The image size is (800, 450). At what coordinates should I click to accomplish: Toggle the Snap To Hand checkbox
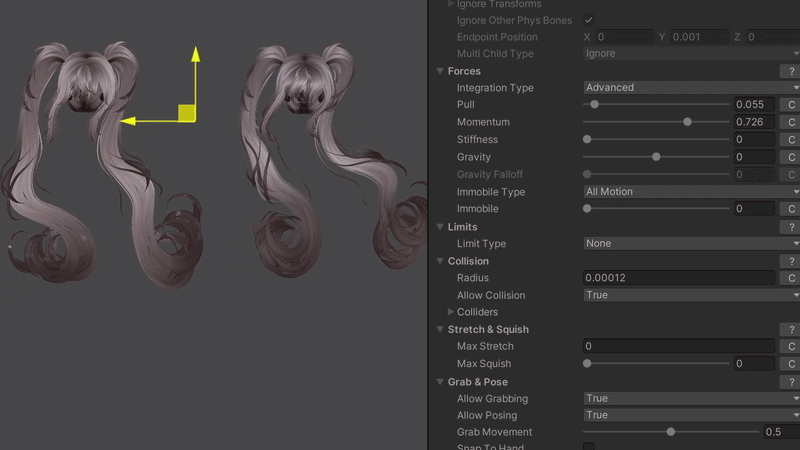coord(588,447)
